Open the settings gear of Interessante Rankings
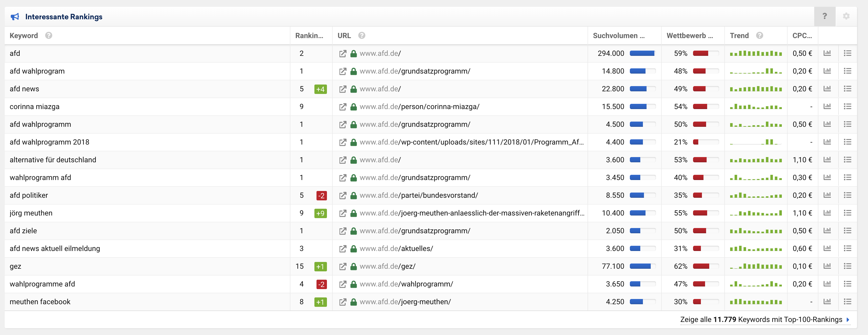This screenshot has height=335, width=868. point(846,16)
